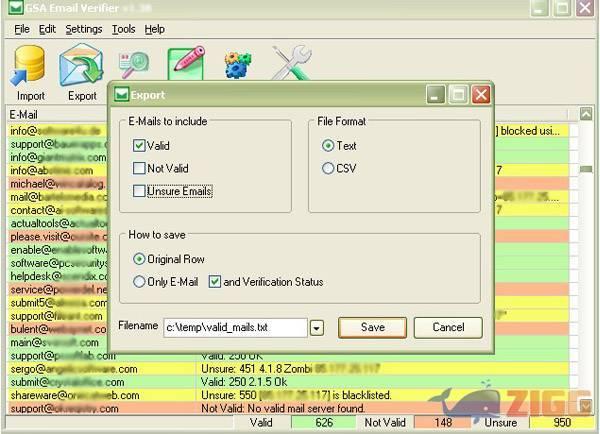Screen dimensions: 600x434
Task: Uncheck the Valid checkbox
Action: (x=139, y=146)
